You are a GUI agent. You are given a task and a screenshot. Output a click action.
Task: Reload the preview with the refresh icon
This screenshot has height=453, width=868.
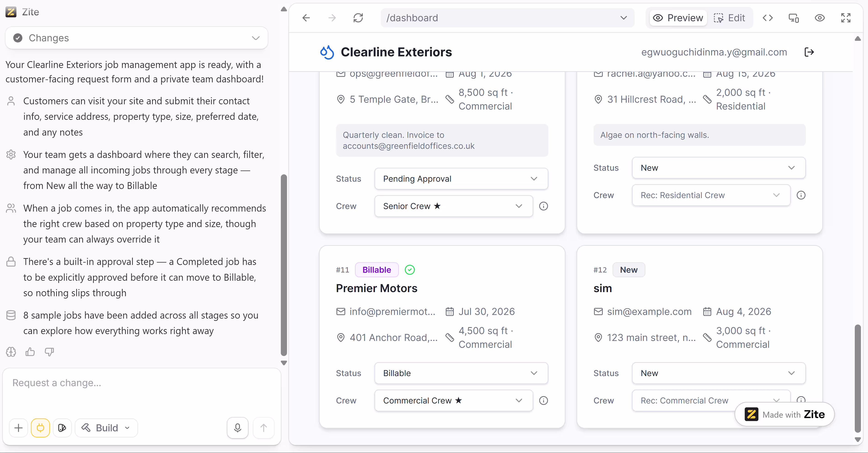[x=358, y=18]
